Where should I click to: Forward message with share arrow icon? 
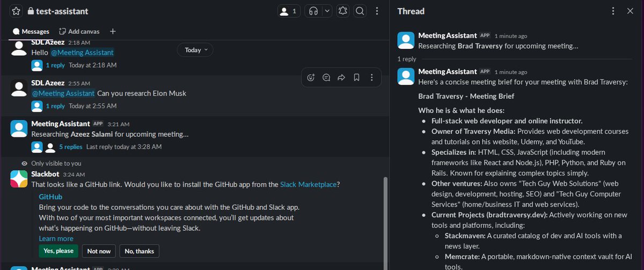pyautogui.click(x=341, y=77)
